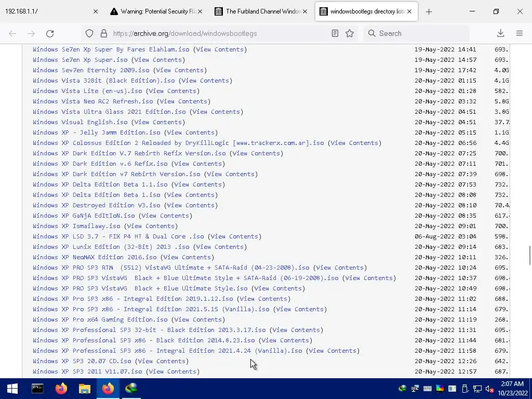Download Windows Vista Neo RC2 Refresh.iso
Screen dimensions: 532x399
pyautogui.click(x=93, y=101)
